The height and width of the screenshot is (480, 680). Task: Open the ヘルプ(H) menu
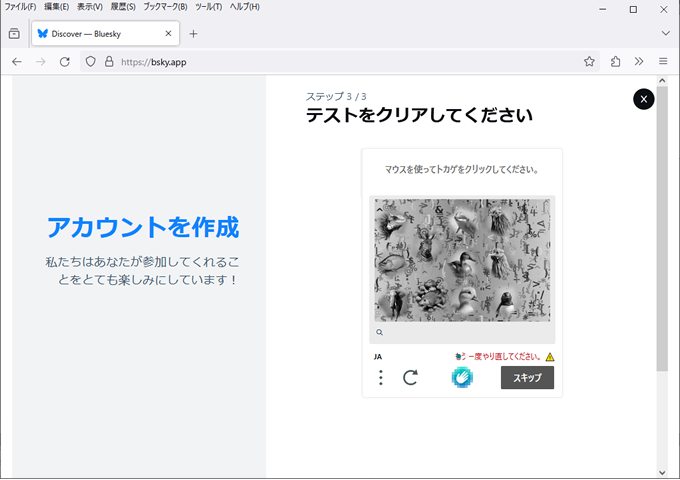(x=245, y=7)
